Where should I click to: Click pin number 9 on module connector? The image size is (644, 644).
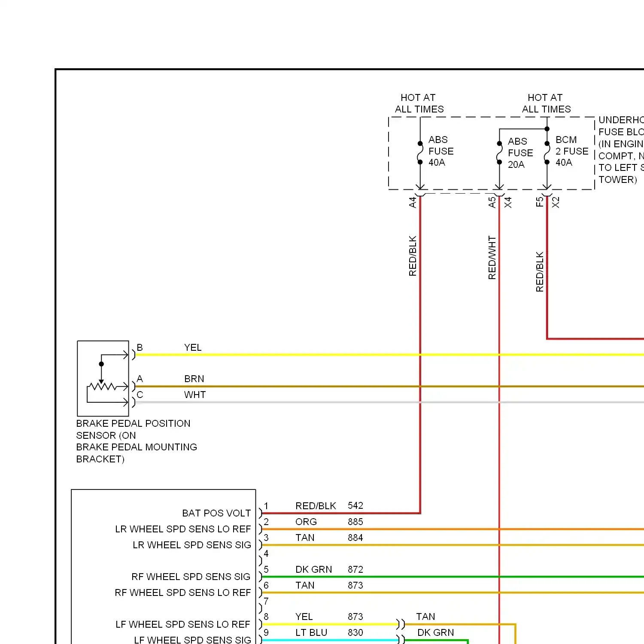[x=266, y=632]
